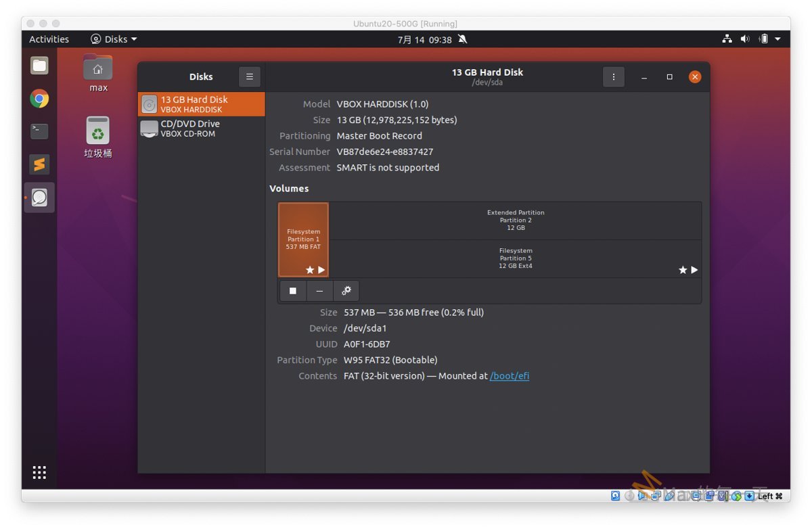Click the notifications disabled bell icon

coord(463,39)
